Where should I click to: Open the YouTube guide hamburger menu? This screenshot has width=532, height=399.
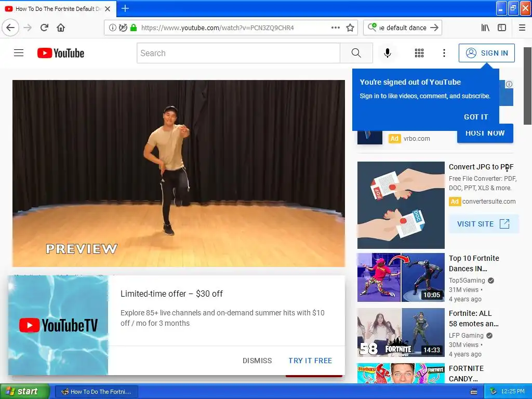tap(19, 53)
